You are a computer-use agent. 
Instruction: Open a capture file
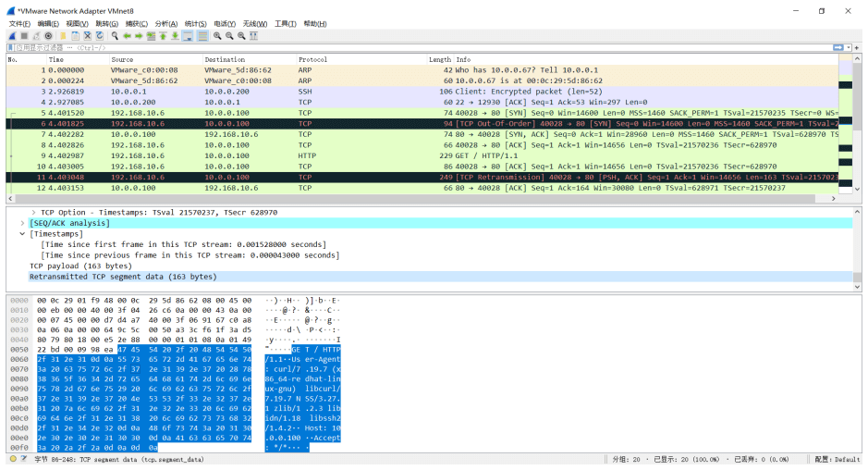point(63,36)
